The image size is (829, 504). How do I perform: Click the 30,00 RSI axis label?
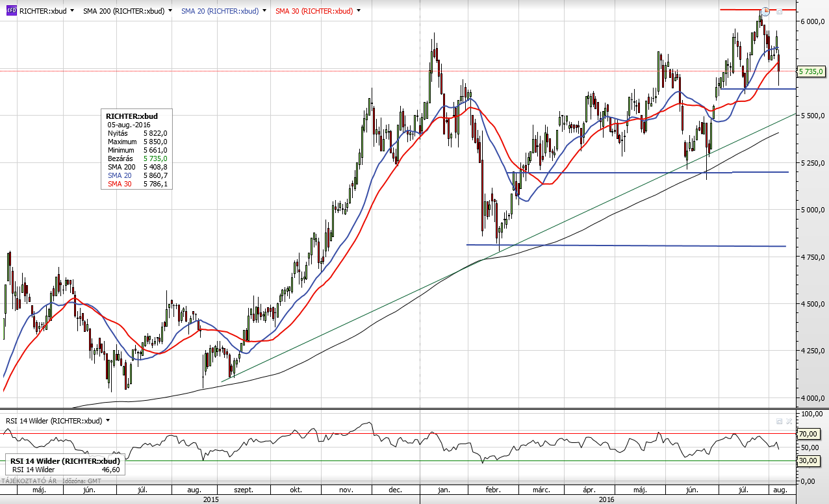click(808, 460)
